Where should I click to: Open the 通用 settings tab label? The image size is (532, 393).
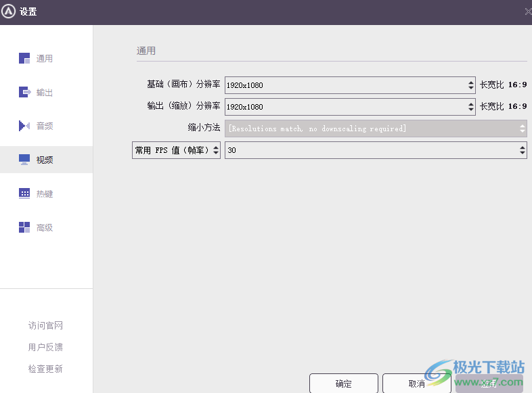pyautogui.click(x=45, y=59)
